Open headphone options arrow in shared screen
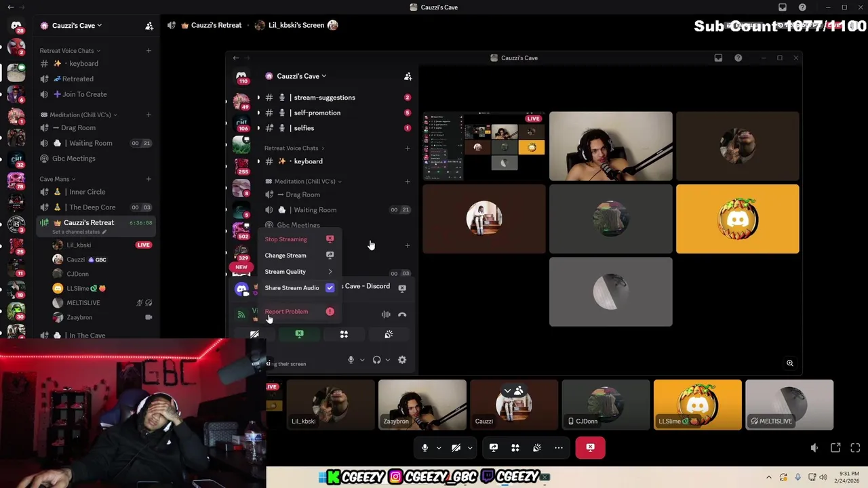Screen dimensions: 868x488 tap(388, 360)
